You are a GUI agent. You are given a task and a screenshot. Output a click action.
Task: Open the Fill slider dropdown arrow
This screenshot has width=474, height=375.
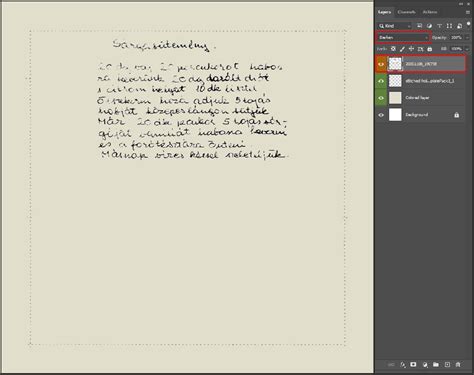[x=467, y=49]
